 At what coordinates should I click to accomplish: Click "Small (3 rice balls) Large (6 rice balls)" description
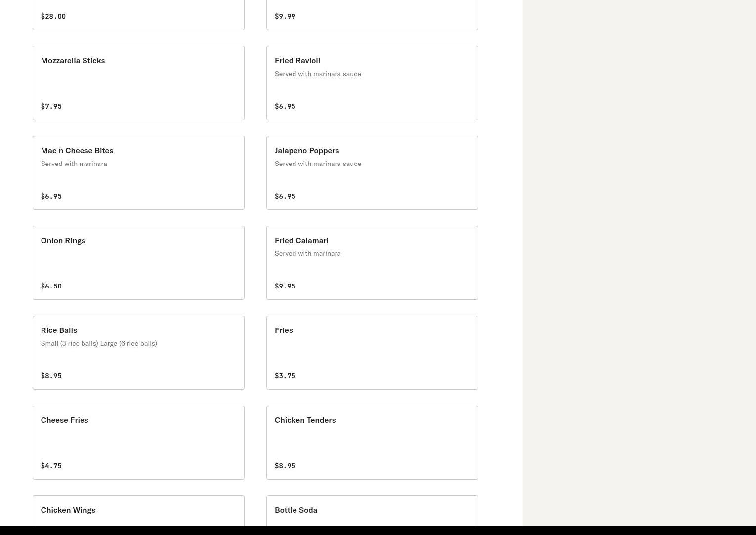pyautogui.click(x=99, y=343)
